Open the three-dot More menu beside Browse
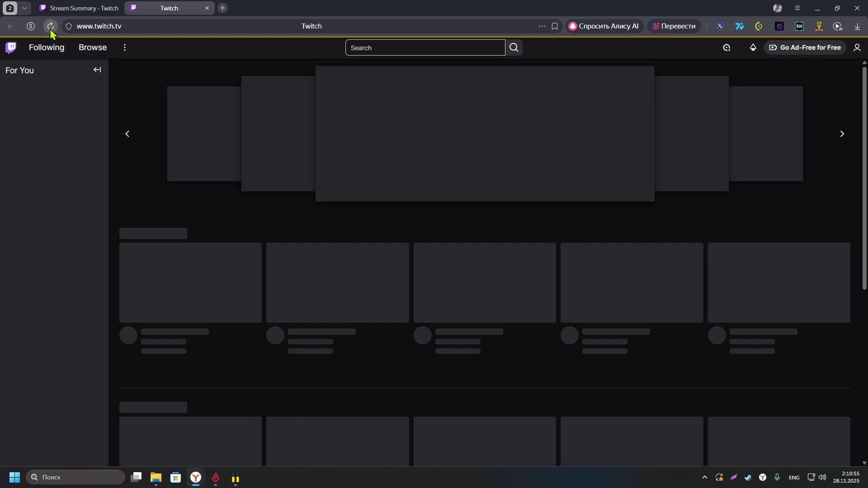Viewport: 868px width, 488px height. 125,47
